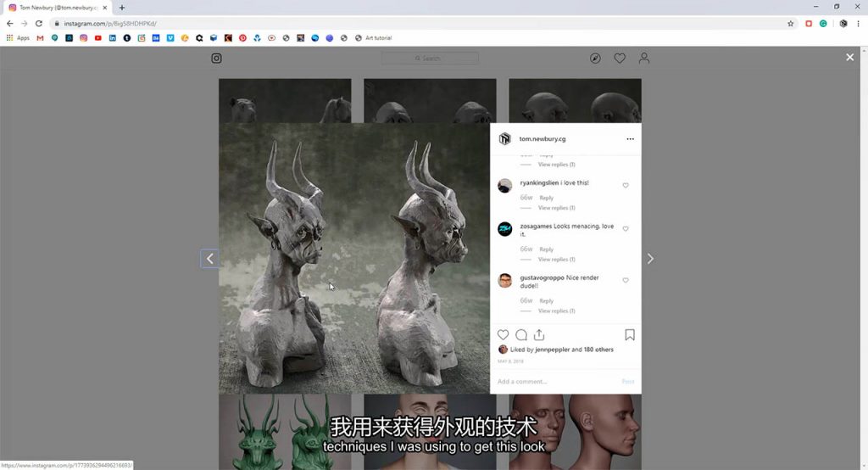This screenshot has height=470, width=868.
Task: Click the comment speech bubble icon
Action: click(521, 335)
